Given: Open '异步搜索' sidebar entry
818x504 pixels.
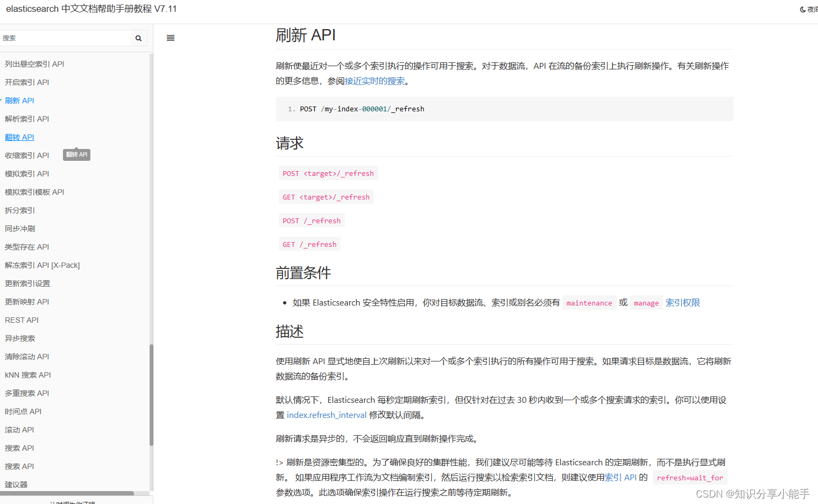Looking at the screenshot, I should [x=20, y=338].
